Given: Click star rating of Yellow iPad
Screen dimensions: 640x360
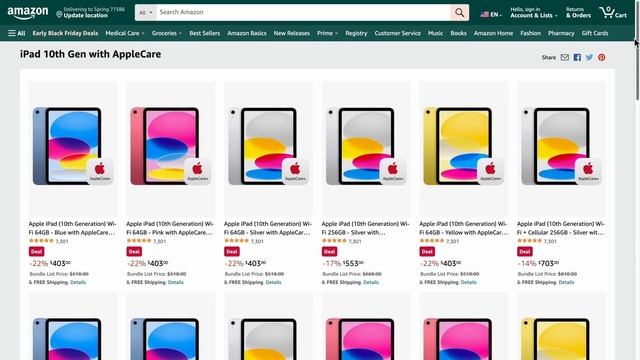Looking at the screenshot, I should tap(432, 241).
